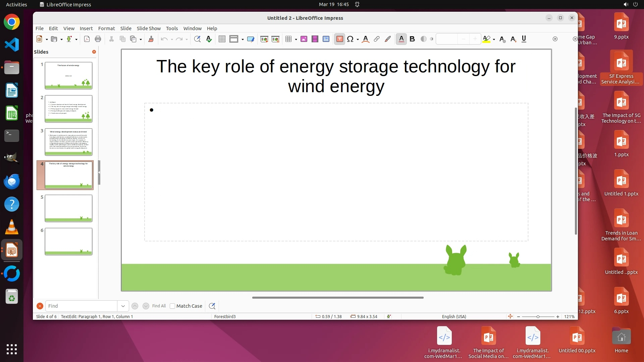644x362 pixels.
Task: Click the Print icon
Action: 98,39
